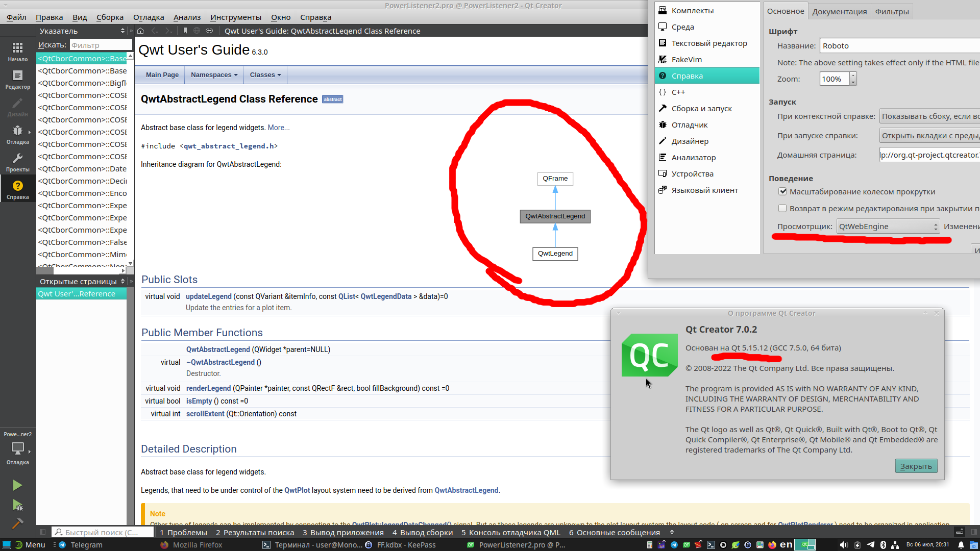The height and width of the screenshot is (551, 980).
Task: Follow the renderLegend function link
Action: coord(208,388)
